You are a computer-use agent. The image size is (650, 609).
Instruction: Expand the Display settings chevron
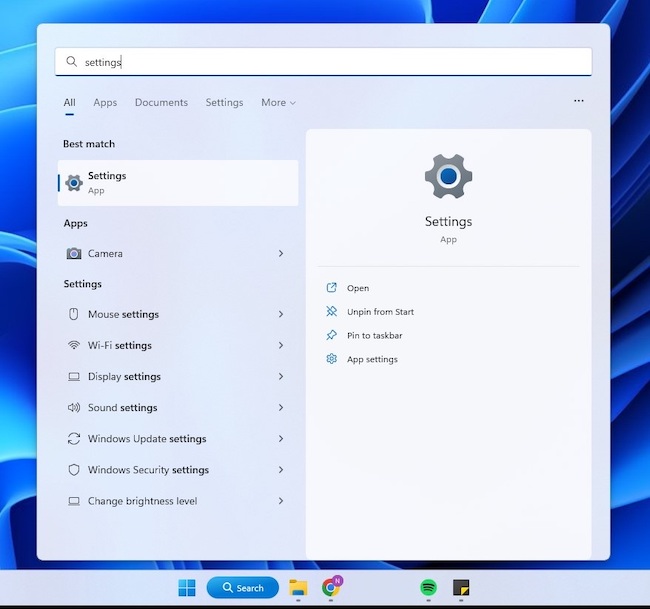(281, 376)
